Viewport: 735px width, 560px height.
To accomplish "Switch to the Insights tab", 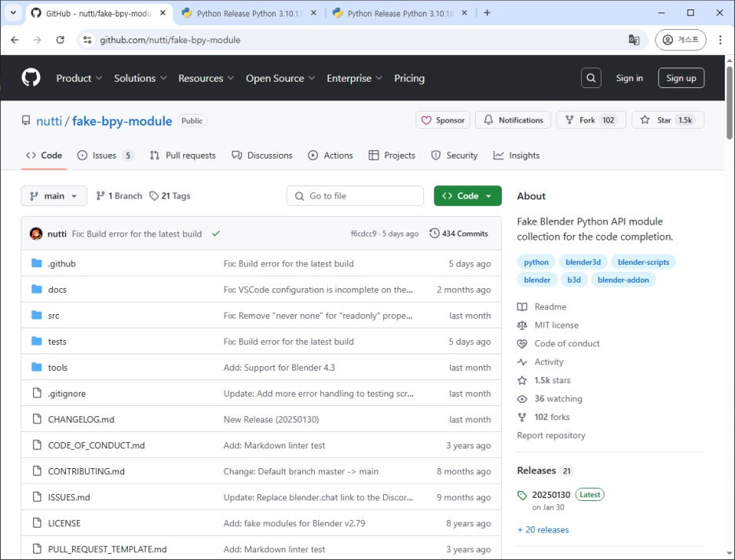I will coord(517,156).
